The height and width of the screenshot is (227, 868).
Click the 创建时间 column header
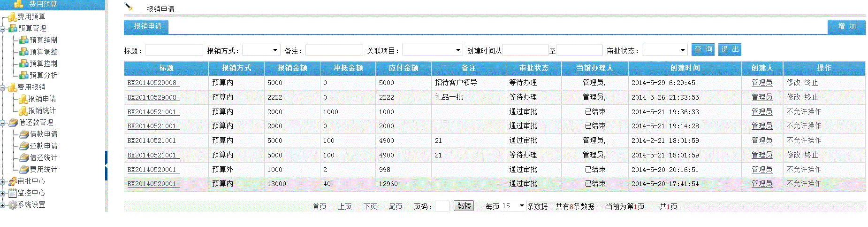tap(685, 68)
